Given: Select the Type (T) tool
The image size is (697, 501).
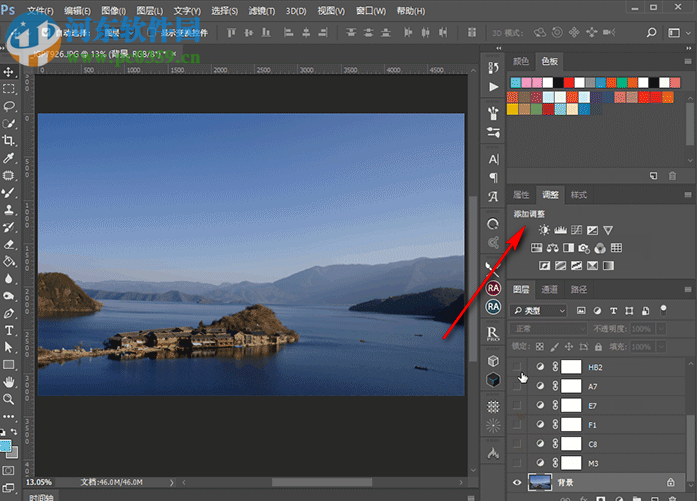Looking at the screenshot, I should click(x=9, y=330).
